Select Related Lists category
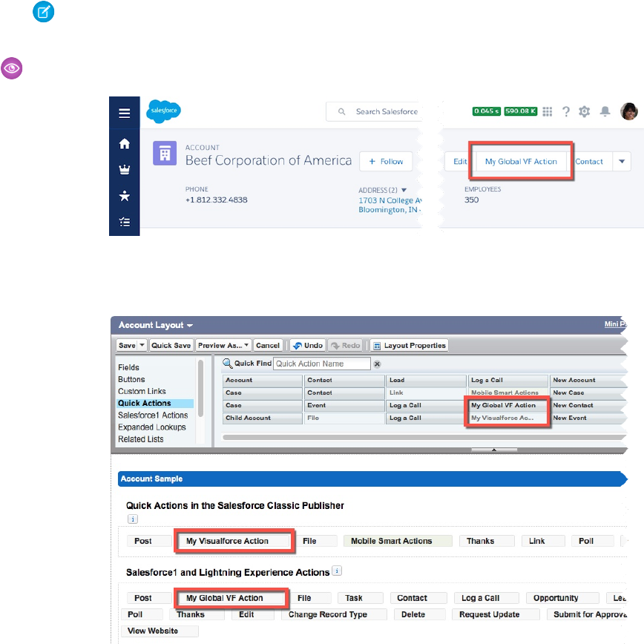Image resolution: width=644 pixels, height=644 pixels. tap(140, 439)
